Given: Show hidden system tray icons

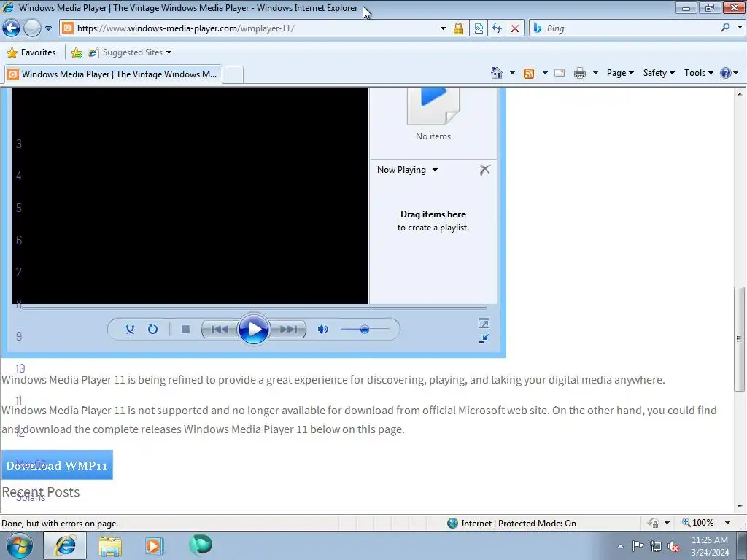Looking at the screenshot, I should tap(620, 547).
